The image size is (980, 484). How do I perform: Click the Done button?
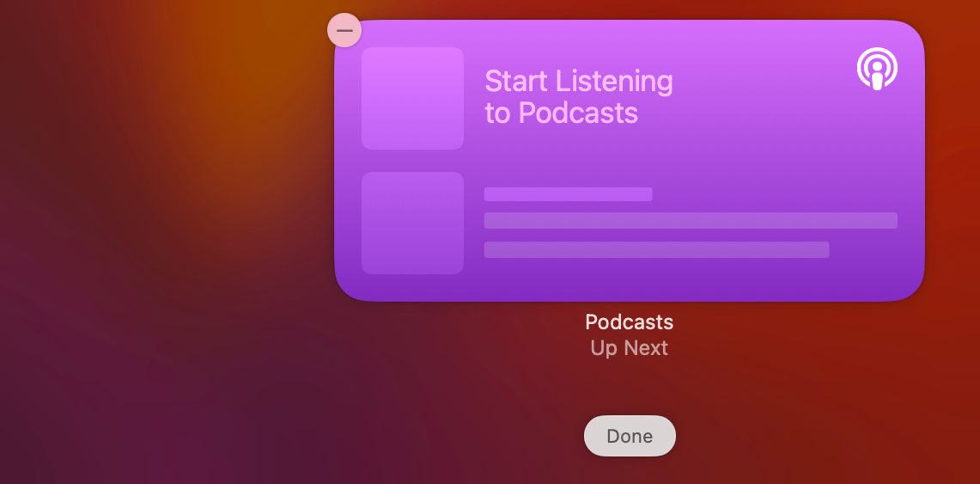pos(630,436)
